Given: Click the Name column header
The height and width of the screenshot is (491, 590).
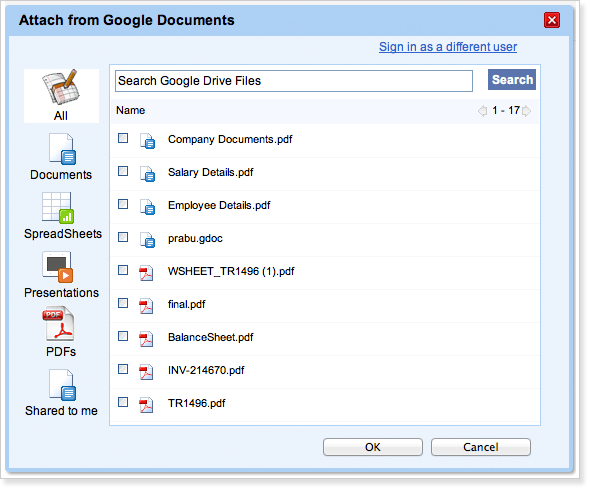Looking at the screenshot, I should (131, 110).
